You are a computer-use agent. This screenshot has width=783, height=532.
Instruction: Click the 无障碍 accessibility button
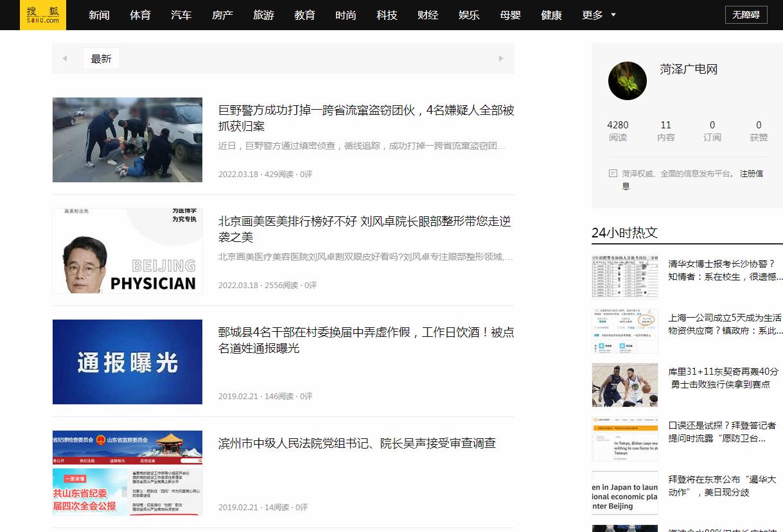pyautogui.click(x=746, y=15)
